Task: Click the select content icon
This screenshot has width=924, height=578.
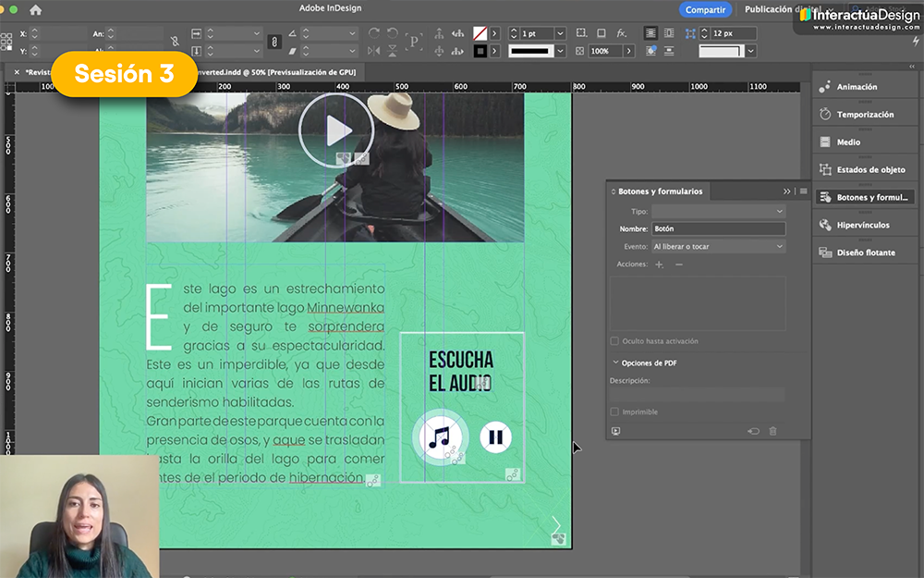Action: pyautogui.click(x=439, y=51)
